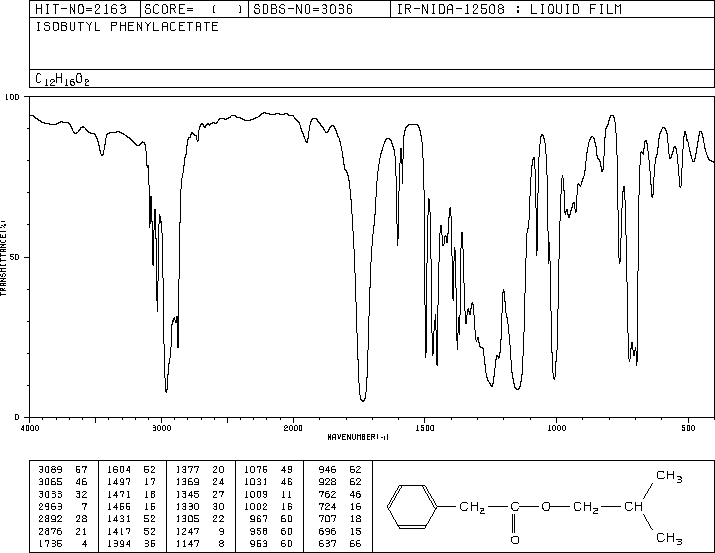Select the 1431 peak table entry

[x=131, y=519]
